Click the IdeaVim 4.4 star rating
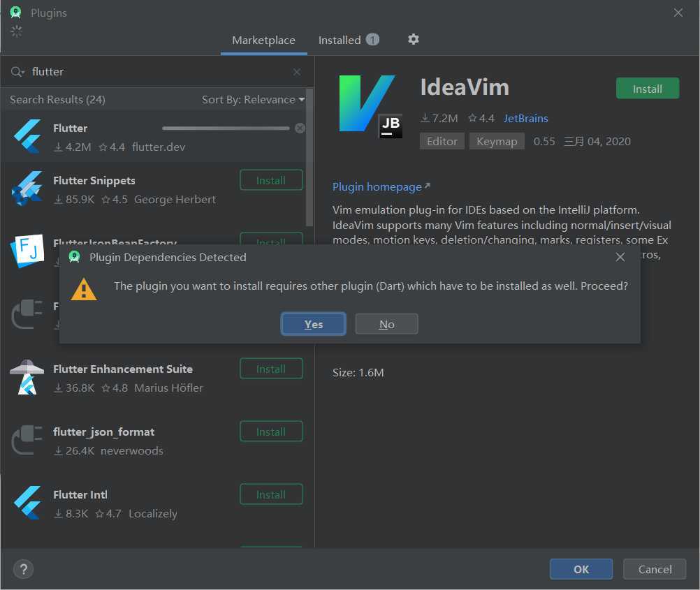 (x=481, y=118)
